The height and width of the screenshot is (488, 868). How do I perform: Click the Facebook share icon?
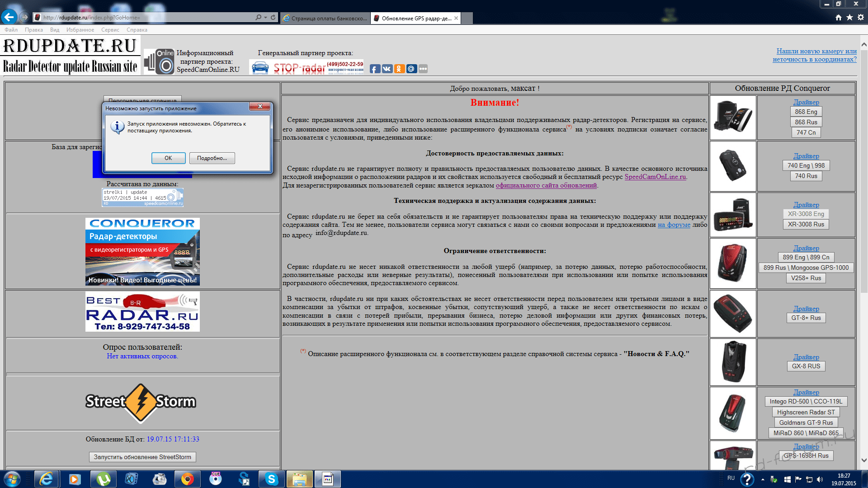click(375, 69)
